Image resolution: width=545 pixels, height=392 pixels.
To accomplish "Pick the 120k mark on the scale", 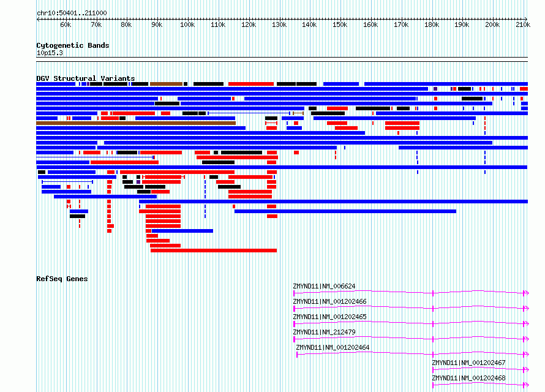I will pyautogui.click(x=249, y=24).
